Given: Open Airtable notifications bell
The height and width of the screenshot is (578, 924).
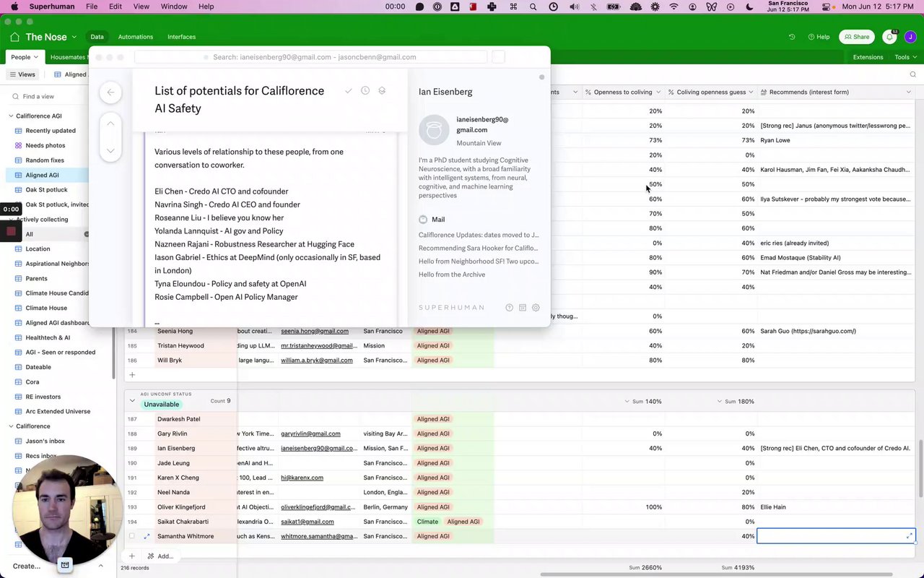Looking at the screenshot, I should (x=889, y=37).
